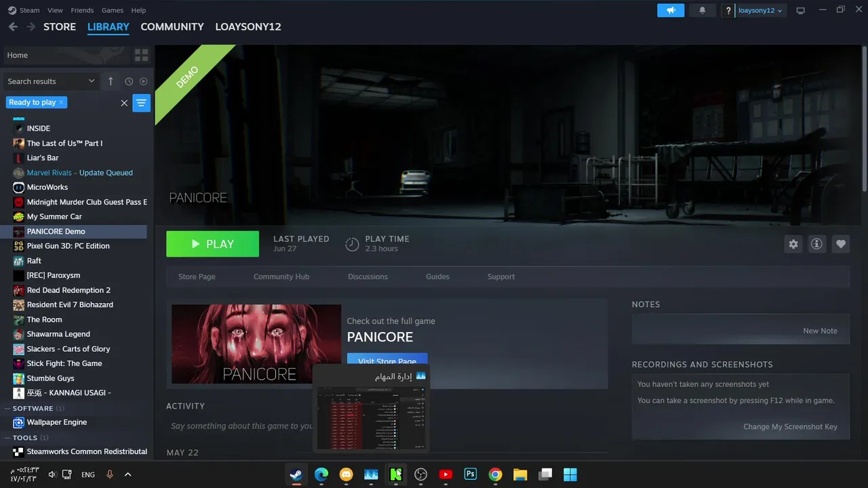
Task: Collapse the SOFTWARE category
Action: (x=7, y=409)
